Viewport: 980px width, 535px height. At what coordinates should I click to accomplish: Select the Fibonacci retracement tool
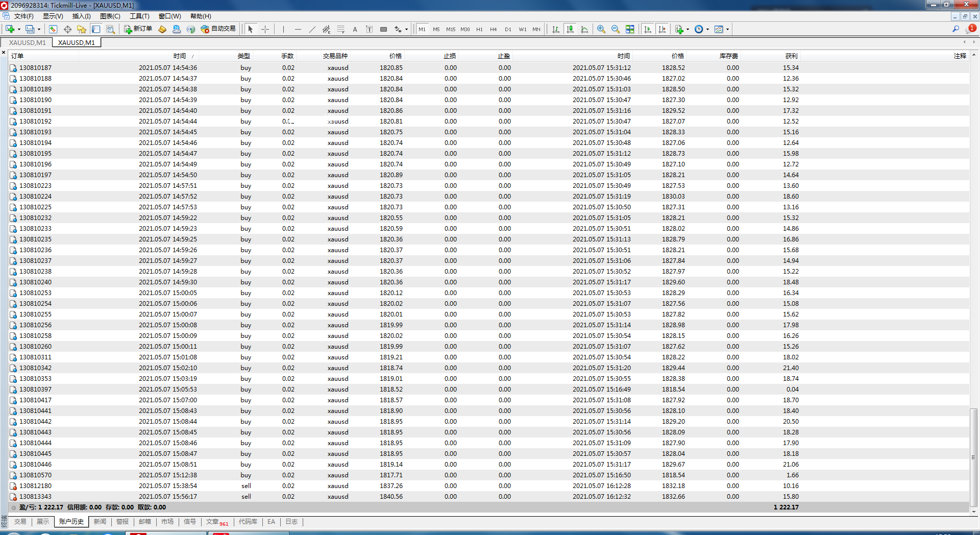pos(341,29)
